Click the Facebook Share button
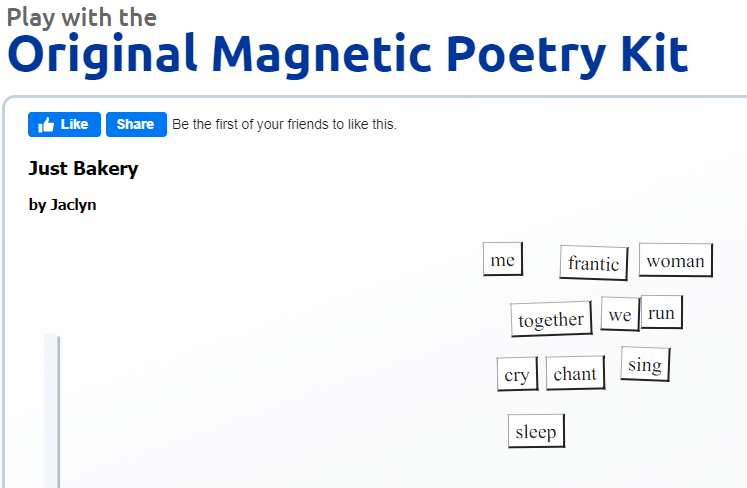Screen dimensions: 747x488 pos(135,125)
